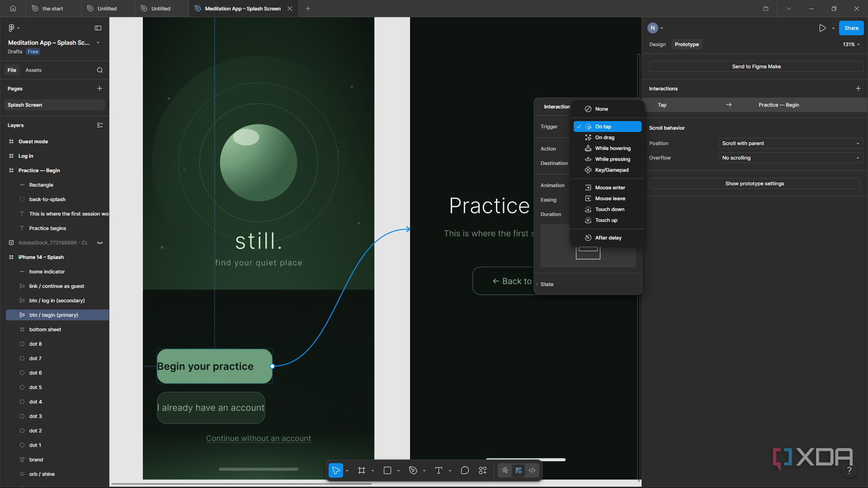The image size is (868, 488).
Task: Open the Assets tab
Action: pyautogui.click(x=33, y=70)
